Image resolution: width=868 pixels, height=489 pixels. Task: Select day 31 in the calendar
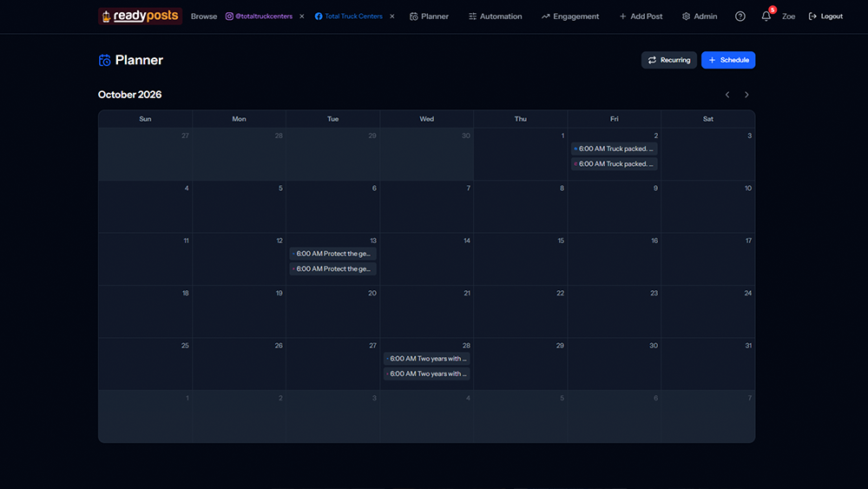coord(708,364)
